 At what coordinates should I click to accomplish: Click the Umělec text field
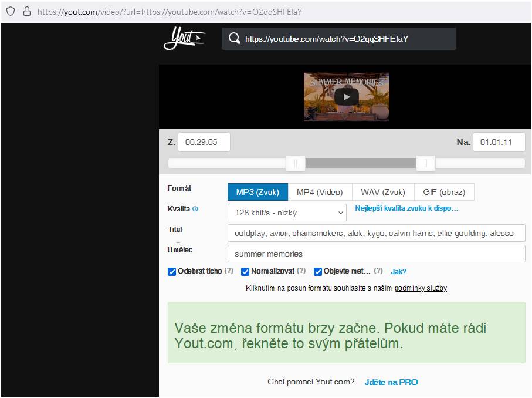point(376,254)
